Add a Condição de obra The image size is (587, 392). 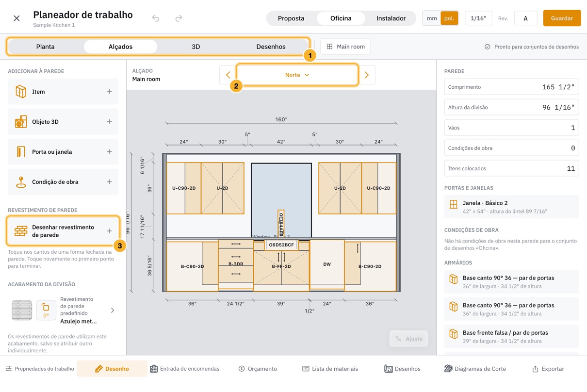63,182
